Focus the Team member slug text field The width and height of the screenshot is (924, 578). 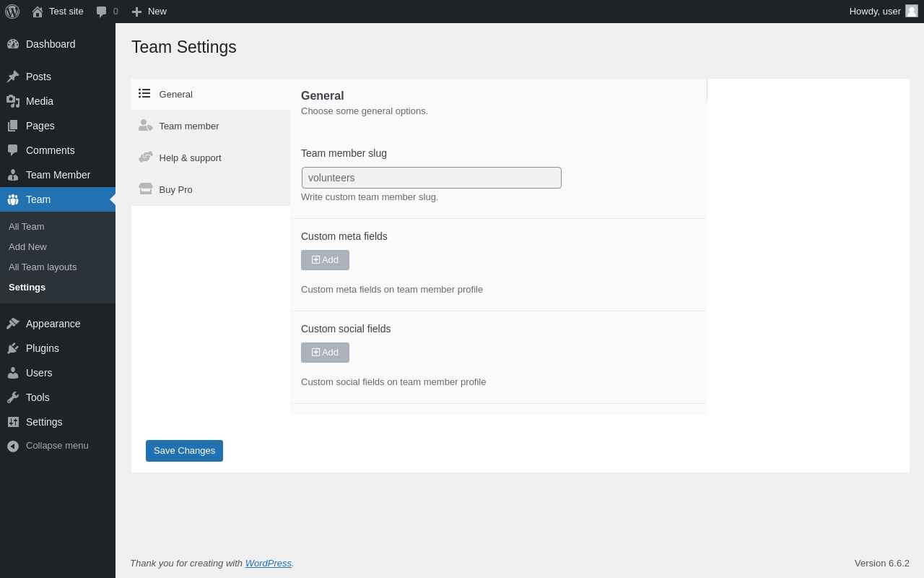432,178
